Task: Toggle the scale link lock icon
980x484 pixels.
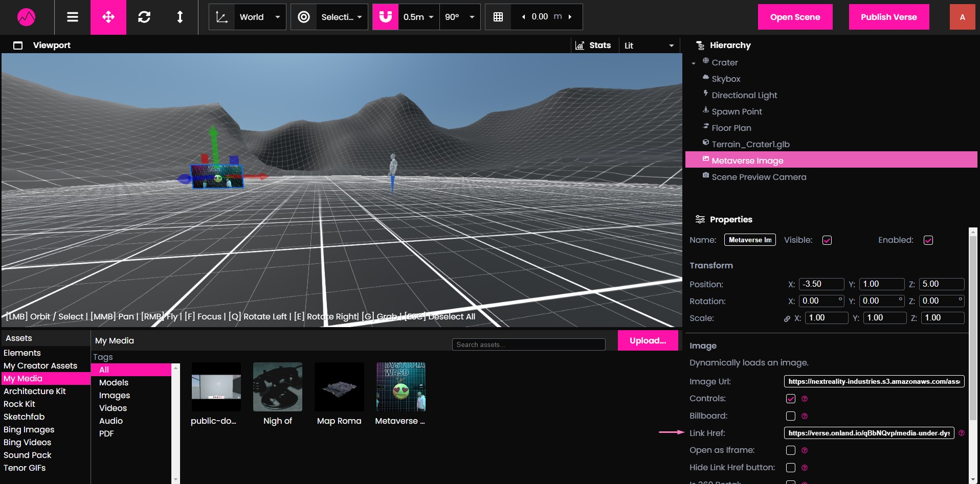Action: [x=787, y=318]
